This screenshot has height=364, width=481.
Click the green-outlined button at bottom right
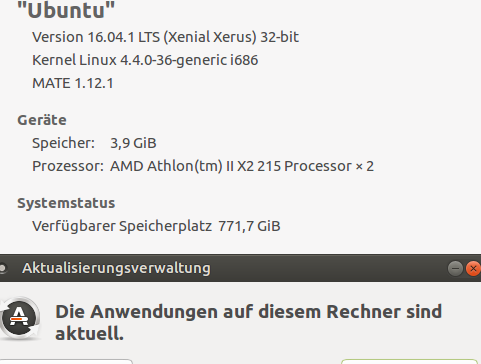click(x=410, y=362)
